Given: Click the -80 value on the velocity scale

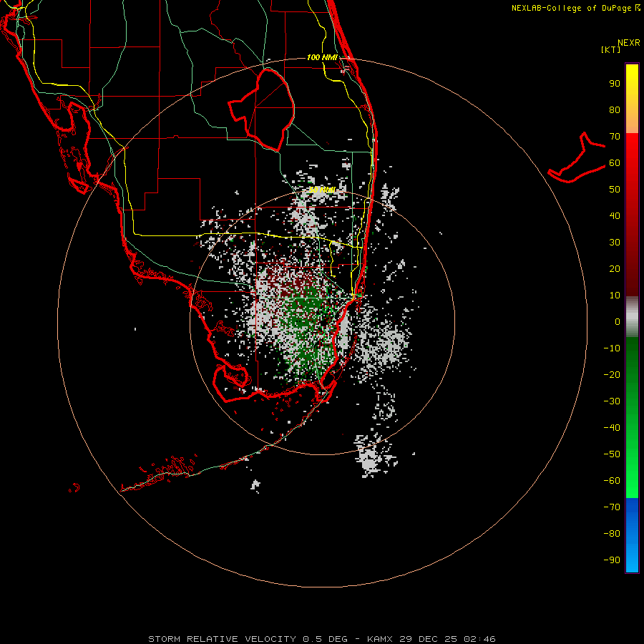Looking at the screenshot, I should coord(612,534).
